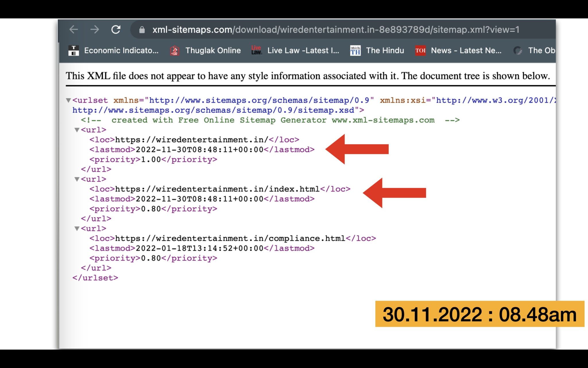Click the Economic Indicators bookmark favicon
The image size is (588, 368).
73,51
